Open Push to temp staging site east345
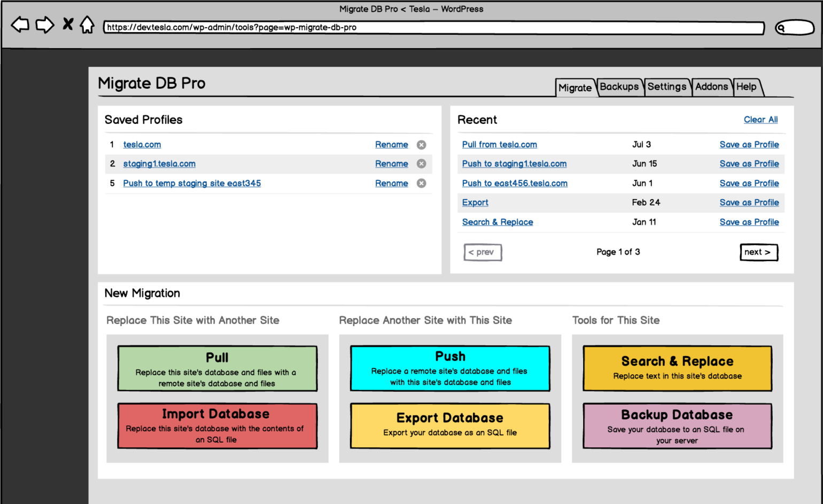The height and width of the screenshot is (504, 823). pyautogui.click(x=192, y=183)
